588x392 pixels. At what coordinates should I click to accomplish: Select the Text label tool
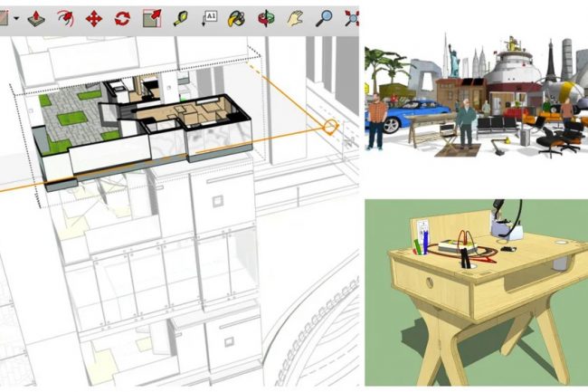pos(209,17)
